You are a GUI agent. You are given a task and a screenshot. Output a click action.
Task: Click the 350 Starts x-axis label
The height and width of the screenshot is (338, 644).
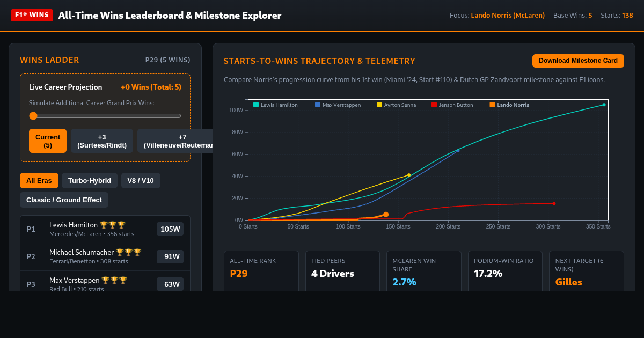click(x=598, y=226)
